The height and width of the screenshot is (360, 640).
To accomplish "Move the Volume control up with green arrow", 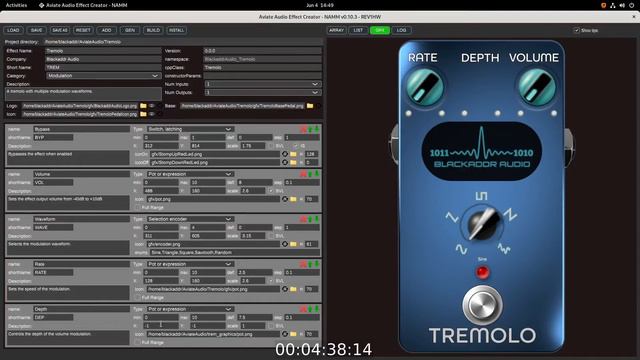I will coord(310,174).
